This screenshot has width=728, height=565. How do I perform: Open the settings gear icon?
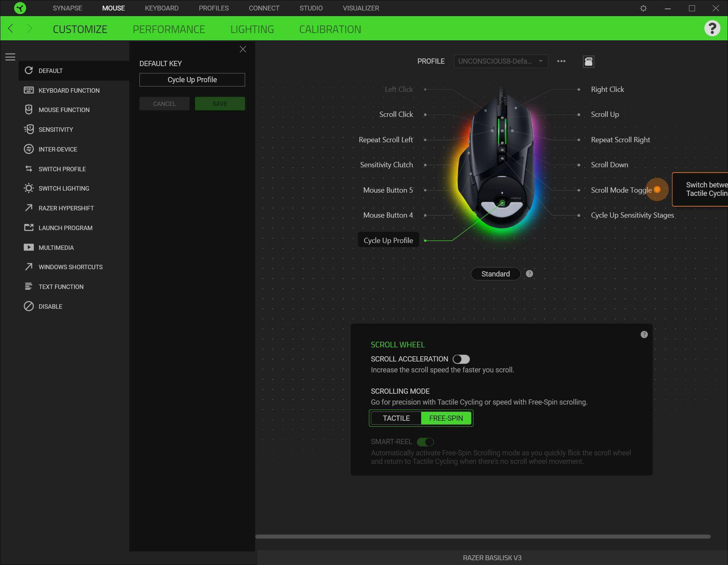[643, 8]
